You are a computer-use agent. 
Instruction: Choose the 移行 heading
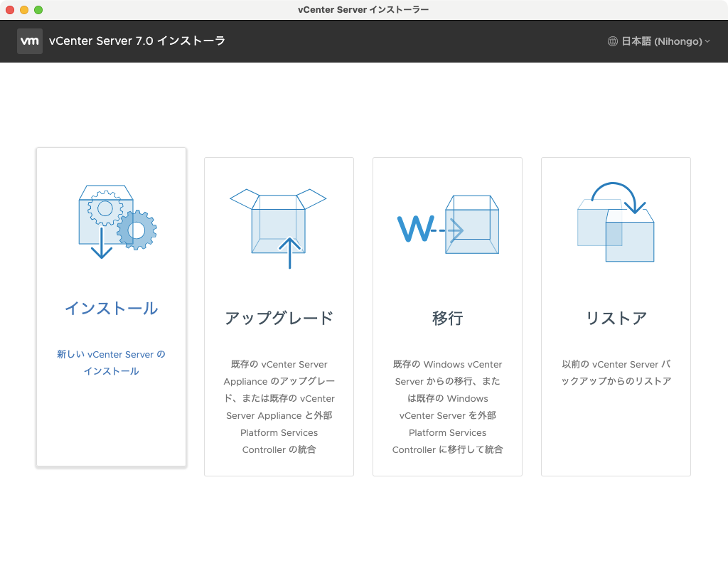(x=448, y=318)
